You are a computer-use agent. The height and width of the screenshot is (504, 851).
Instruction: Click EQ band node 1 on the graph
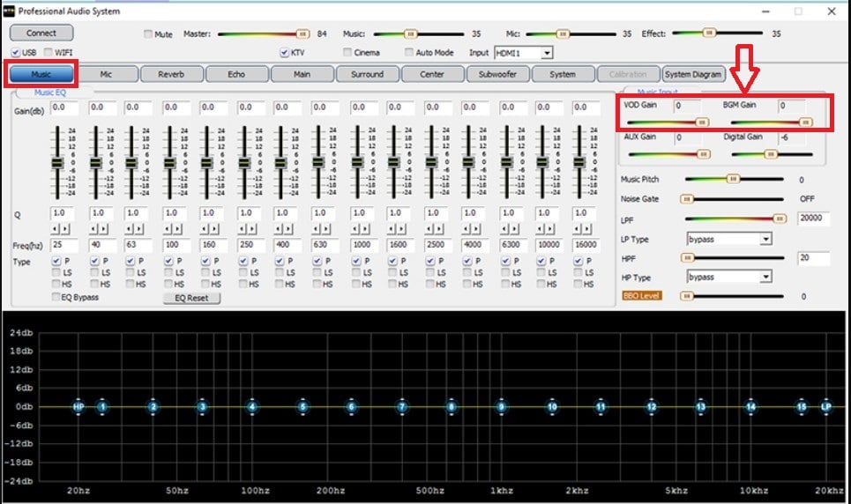click(102, 407)
